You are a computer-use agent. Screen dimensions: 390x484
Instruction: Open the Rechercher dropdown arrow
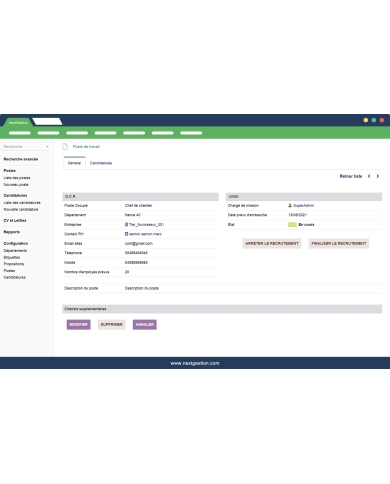tap(47, 147)
